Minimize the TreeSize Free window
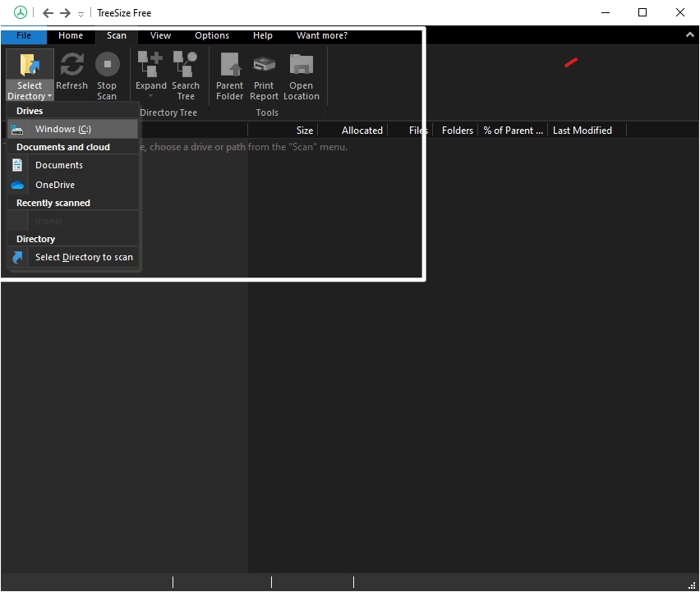The image size is (700, 592). coord(606,12)
